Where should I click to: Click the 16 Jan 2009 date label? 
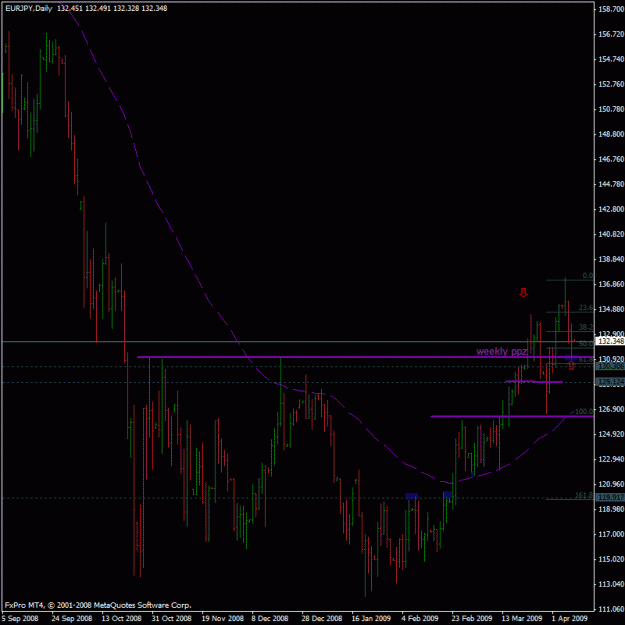click(x=371, y=619)
